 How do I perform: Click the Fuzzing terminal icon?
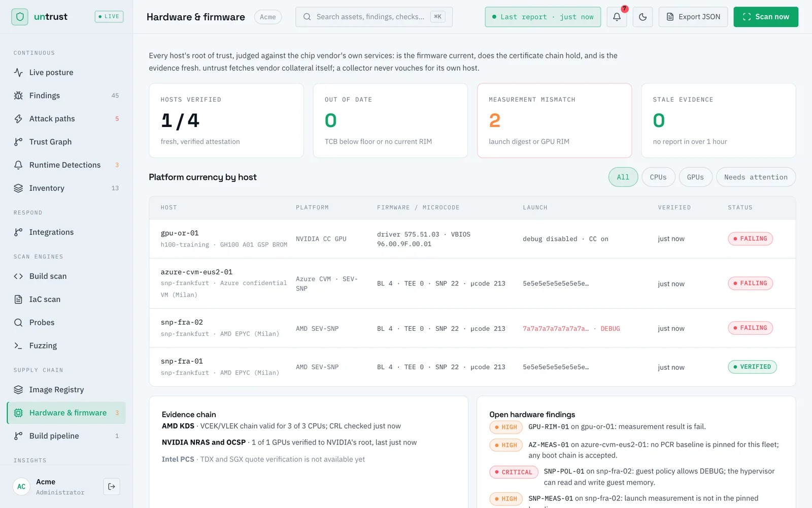[x=18, y=345]
